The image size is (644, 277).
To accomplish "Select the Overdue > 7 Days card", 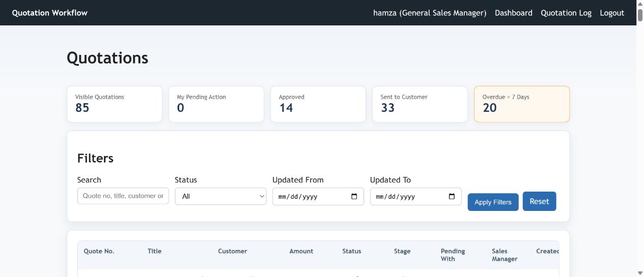I will [x=522, y=104].
